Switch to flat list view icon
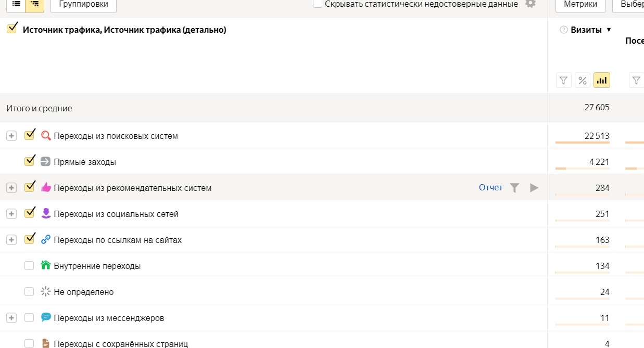 pos(16,4)
